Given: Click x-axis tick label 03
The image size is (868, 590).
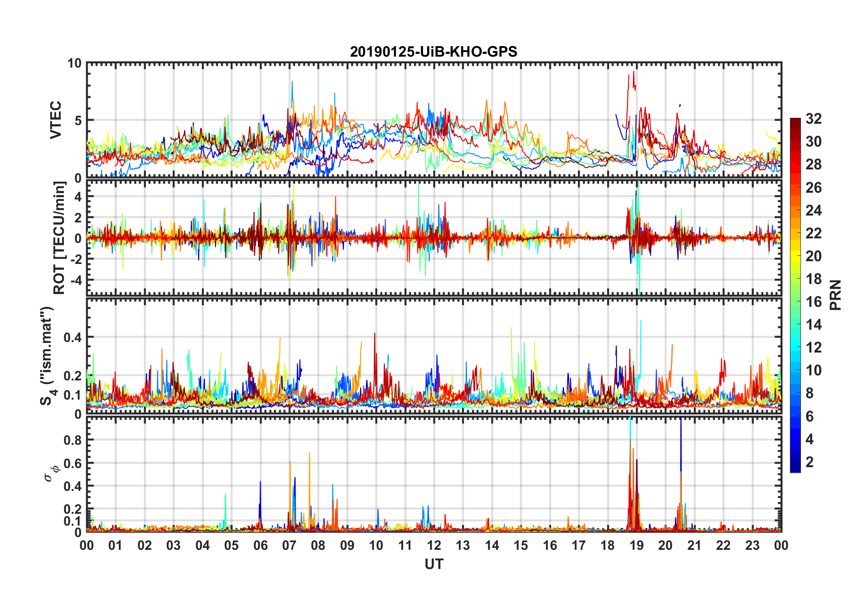Looking at the screenshot, I should pyautogui.click(x=173, y=546).
